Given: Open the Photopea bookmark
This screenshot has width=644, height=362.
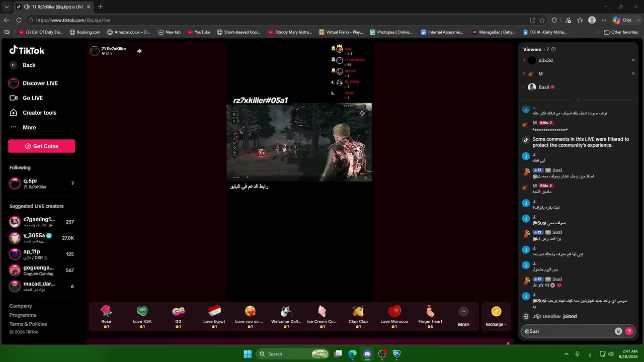Looking at the screenshot, I should pos(391,32).
